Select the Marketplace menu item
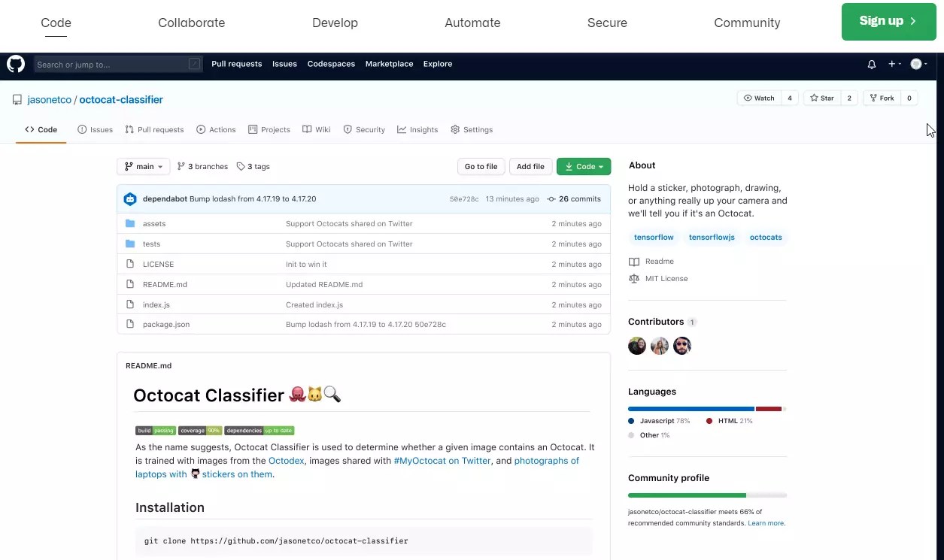The width and height of the screenshot is (944, 560). coord(389,64)
